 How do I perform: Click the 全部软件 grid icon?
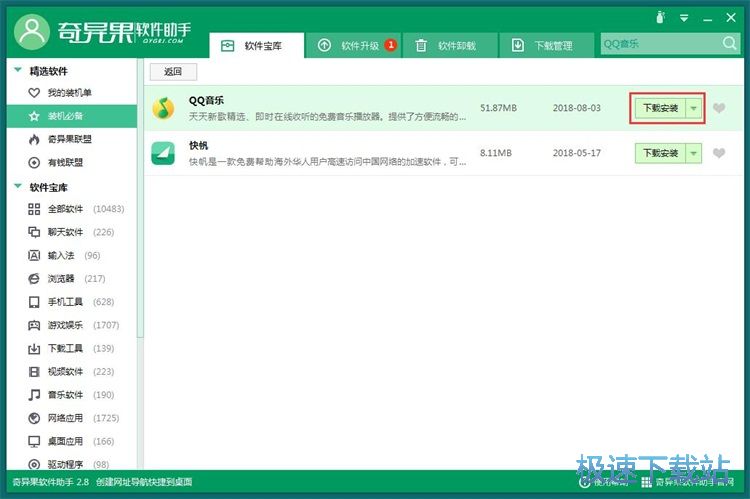(34, 209)
